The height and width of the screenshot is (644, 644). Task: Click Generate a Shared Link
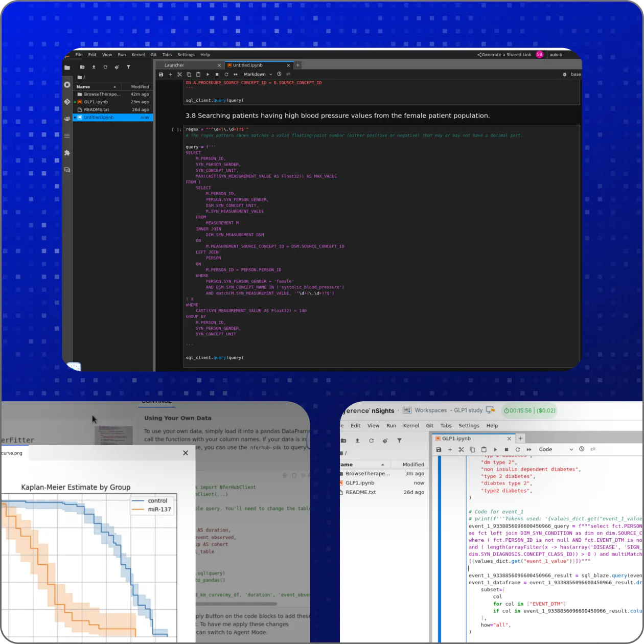tap(504, 55)
